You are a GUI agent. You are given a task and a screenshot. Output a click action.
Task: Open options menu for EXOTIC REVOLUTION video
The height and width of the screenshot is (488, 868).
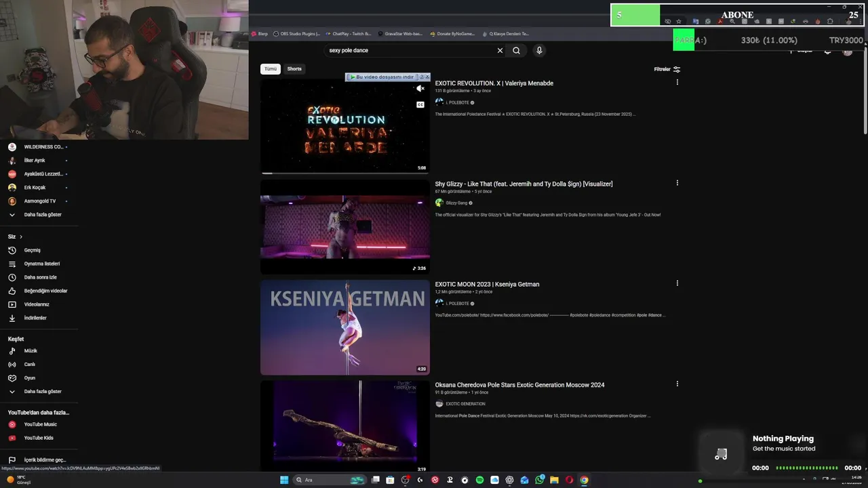[x=677, y=83]
